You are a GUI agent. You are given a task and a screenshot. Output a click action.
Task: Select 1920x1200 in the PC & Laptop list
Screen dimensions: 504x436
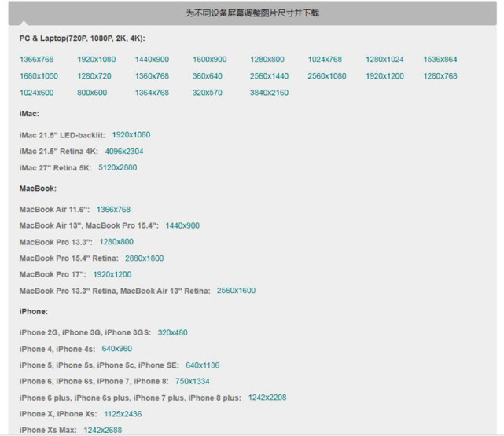coord(384,76)
